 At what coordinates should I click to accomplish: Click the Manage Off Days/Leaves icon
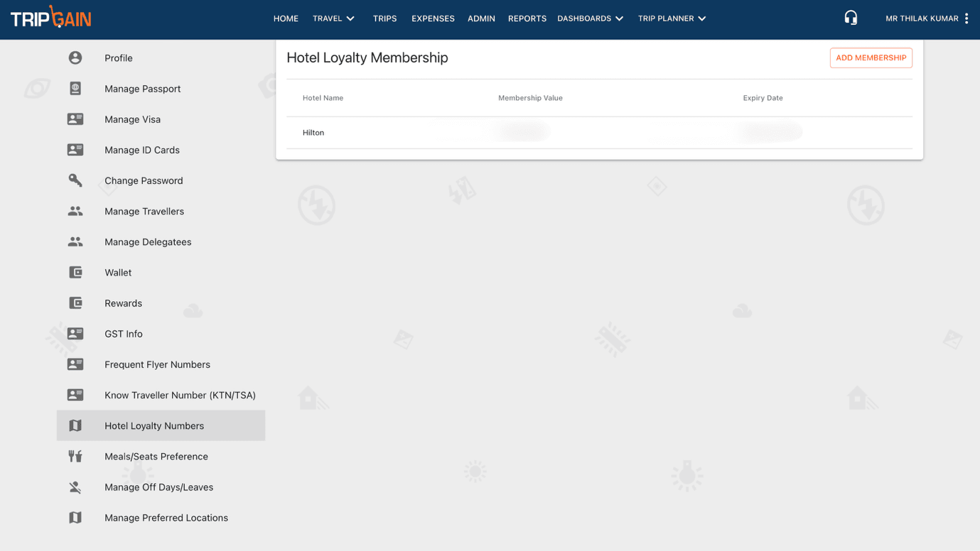(75, 487)
